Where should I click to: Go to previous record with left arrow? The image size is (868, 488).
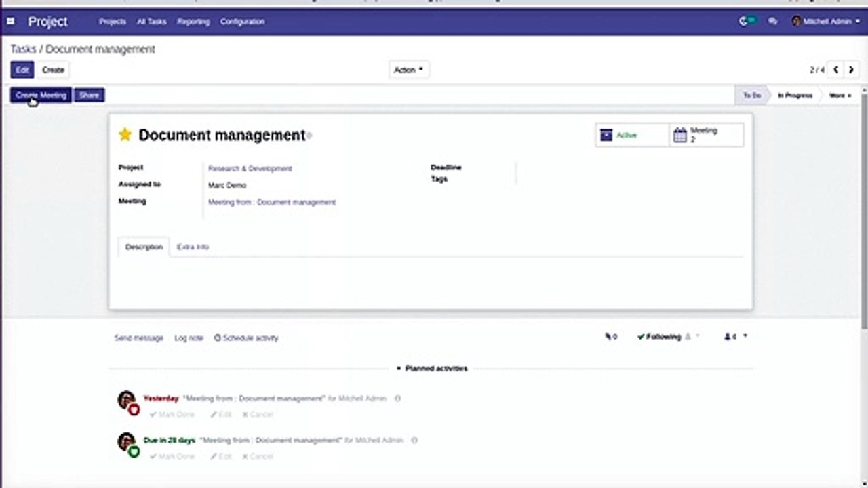tap(835, 70)
